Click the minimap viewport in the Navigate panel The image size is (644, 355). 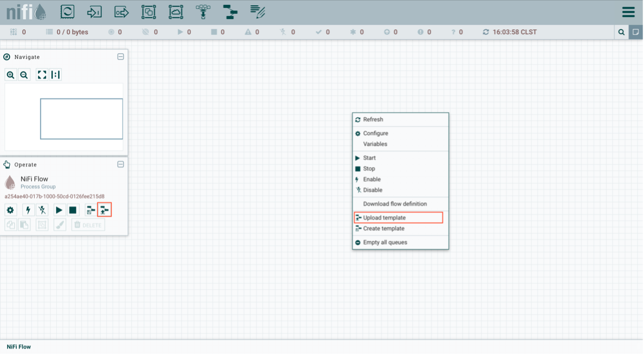click(81, 119)
